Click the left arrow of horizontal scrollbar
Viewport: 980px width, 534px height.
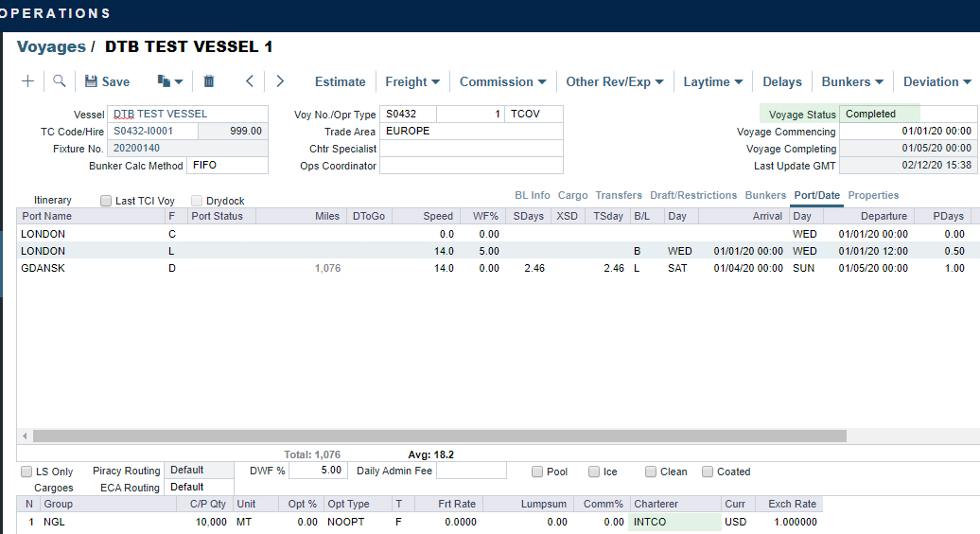tap(24, 436)
